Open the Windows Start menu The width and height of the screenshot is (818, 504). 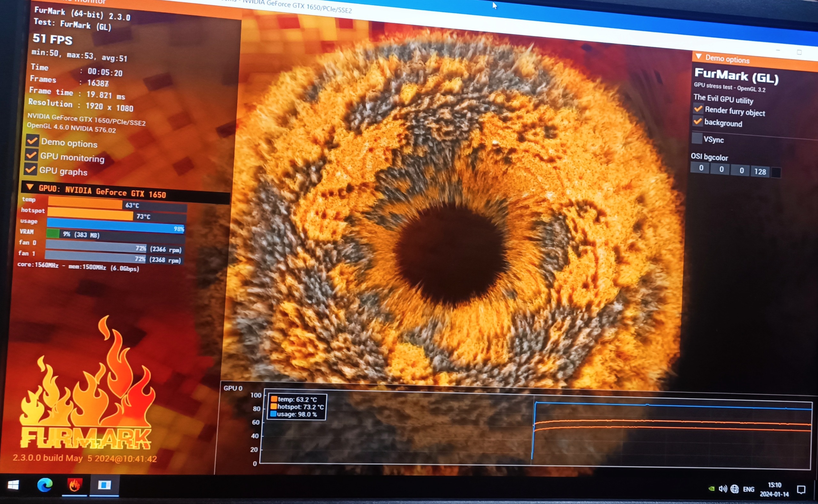coord(13,485)
